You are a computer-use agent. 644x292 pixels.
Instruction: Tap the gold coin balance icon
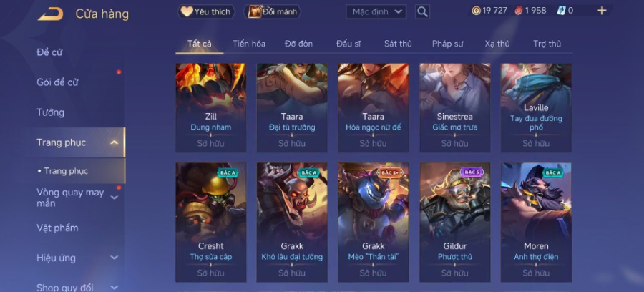476,11
